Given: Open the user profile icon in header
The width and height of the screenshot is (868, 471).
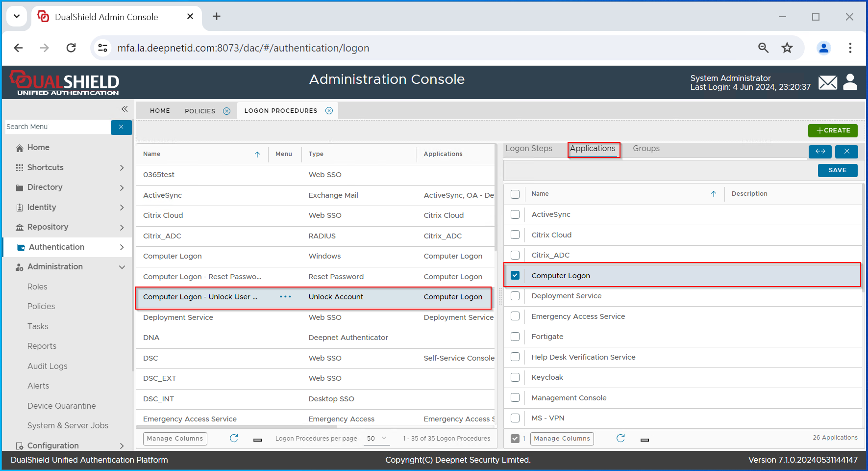Looking at the screenshot, I should click(x=850, y=82).
